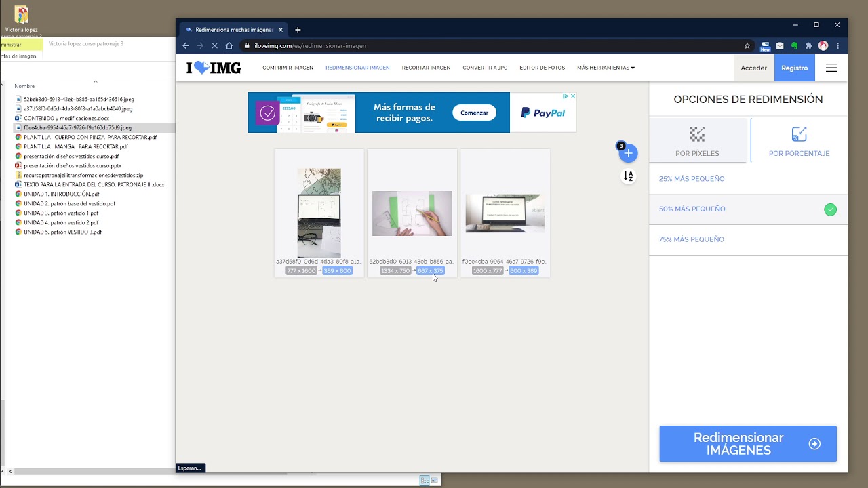This screenshot has height=488, width=868.
Task: Open REDIMENSIONAR IMAGEN page
Action: [357, 68]
